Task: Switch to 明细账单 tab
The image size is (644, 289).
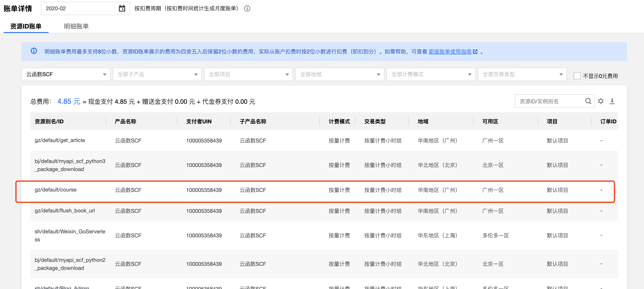Action: tap(76, 26)
